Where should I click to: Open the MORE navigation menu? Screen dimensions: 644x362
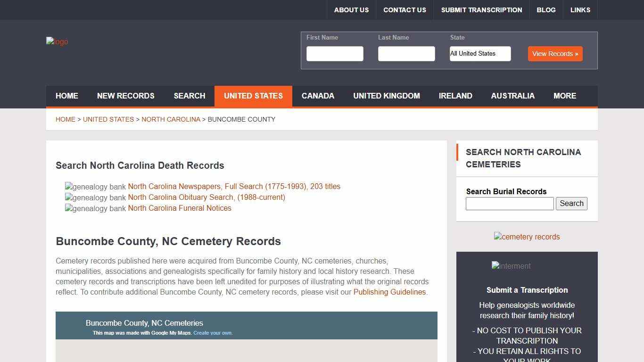coord(564,96)
